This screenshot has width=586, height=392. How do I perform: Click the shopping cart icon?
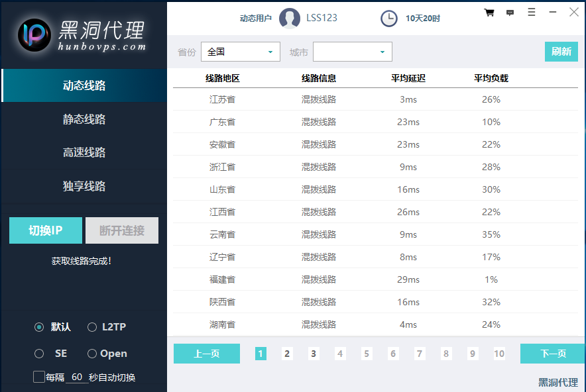(x=489, y=12)
